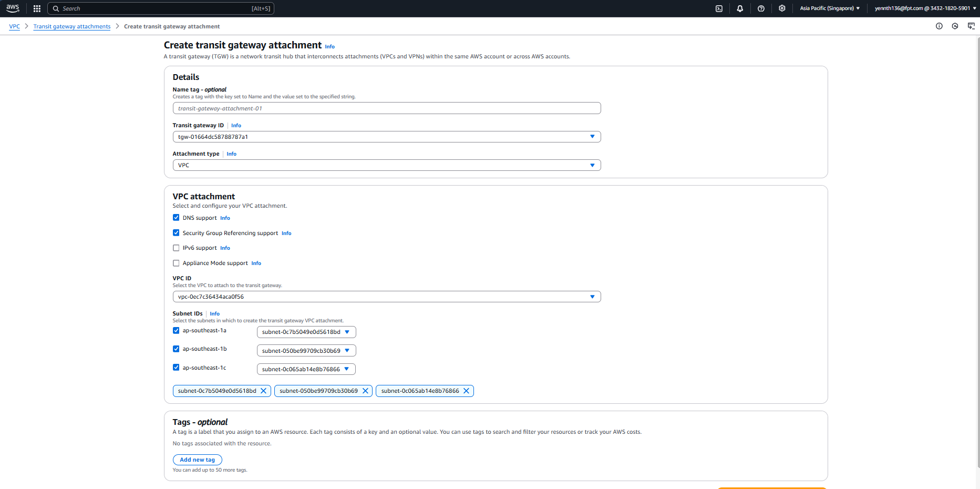Enable Appliance Mode support checkbox

(x=176, y=263)
